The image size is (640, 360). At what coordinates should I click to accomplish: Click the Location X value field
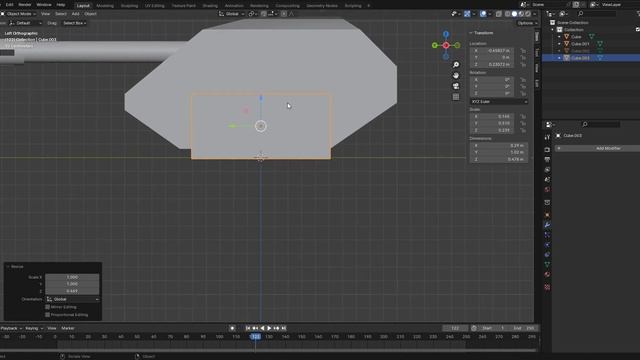point(493,51)
